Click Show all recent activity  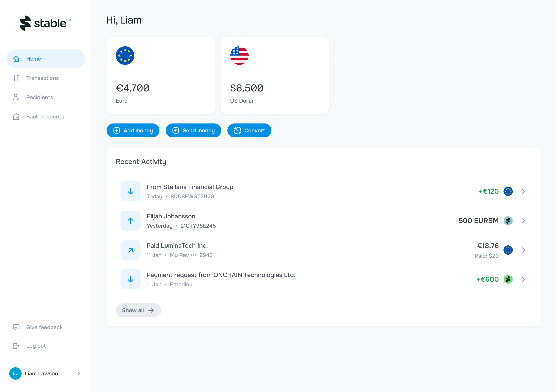[138, 310]
